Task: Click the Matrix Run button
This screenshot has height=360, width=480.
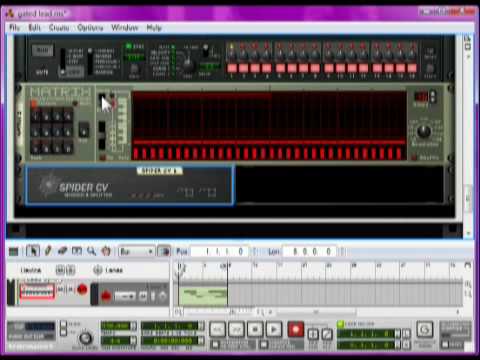Action: click(x=83, y=130)
